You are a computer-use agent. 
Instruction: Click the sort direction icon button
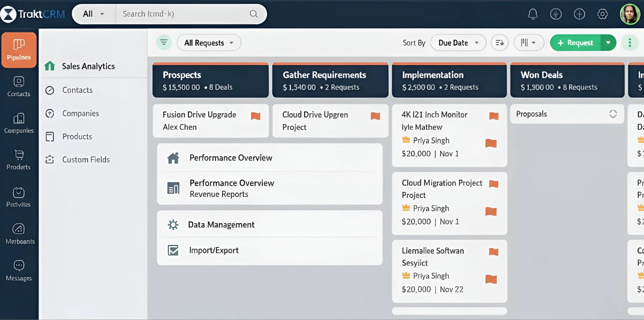click(x=499, y=43)
